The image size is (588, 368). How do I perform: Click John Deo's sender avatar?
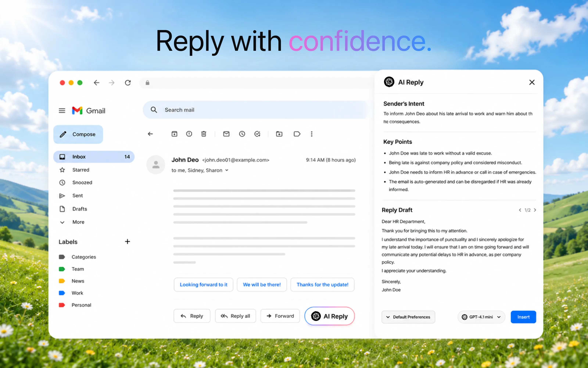click(x=156, y=165)
